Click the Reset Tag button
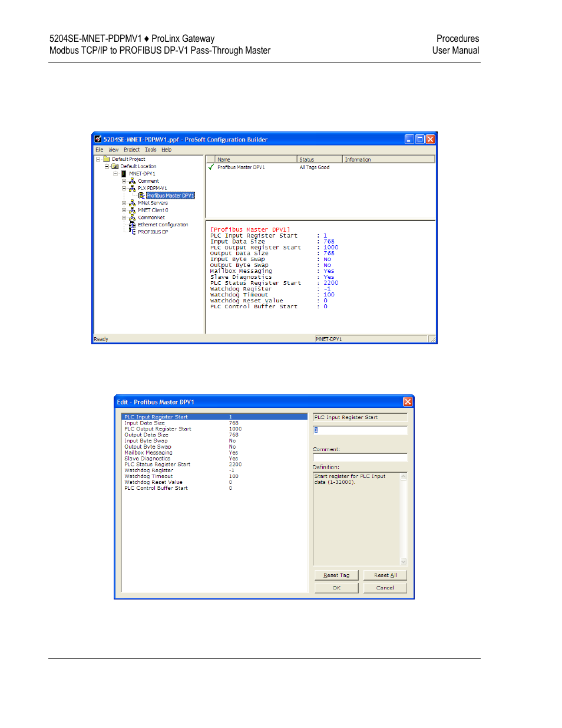Image resolution: width=562 pixels, height=728 pixels. coord(336,575)
